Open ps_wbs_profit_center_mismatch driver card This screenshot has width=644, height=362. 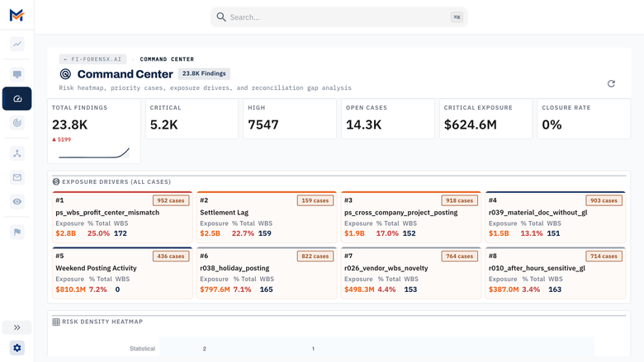pyautogui.click(x=122, y=217)
